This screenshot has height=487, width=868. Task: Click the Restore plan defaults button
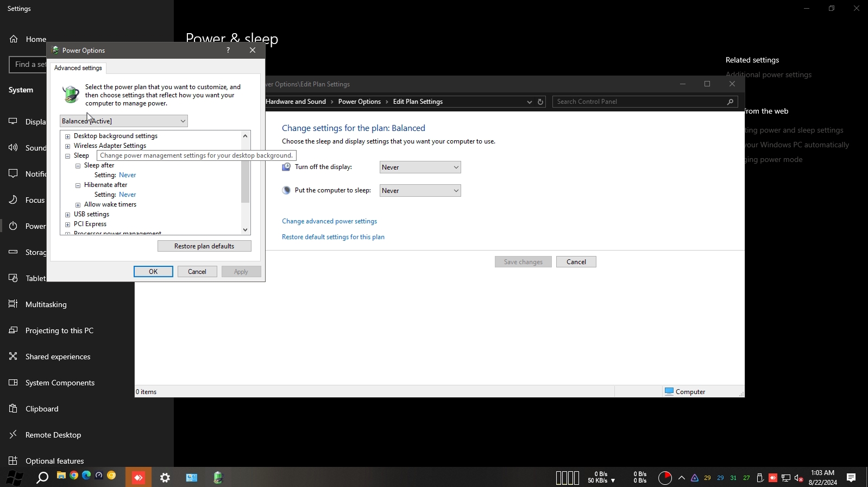click(204, 246)
